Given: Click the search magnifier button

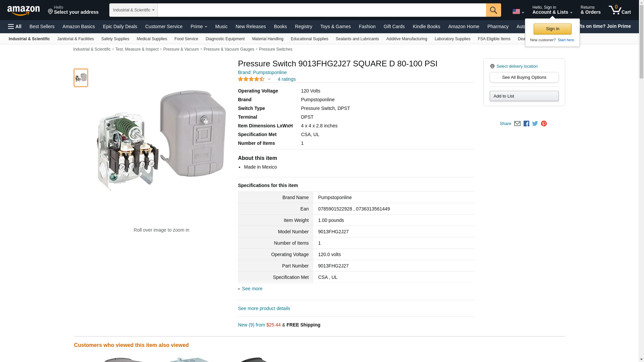Looking at the screenshot, I should click(x=493, y=10).
